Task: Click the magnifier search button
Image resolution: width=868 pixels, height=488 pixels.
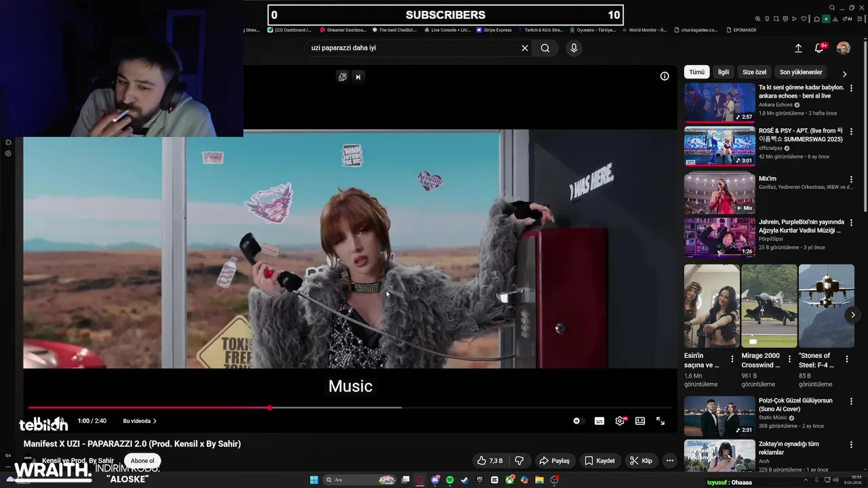Action: pyautogui.click(x=545, y=48)
